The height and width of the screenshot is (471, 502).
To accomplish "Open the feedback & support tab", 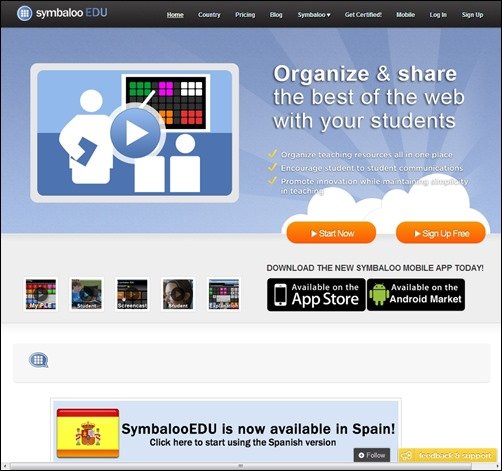I will (x=448, y=455).
